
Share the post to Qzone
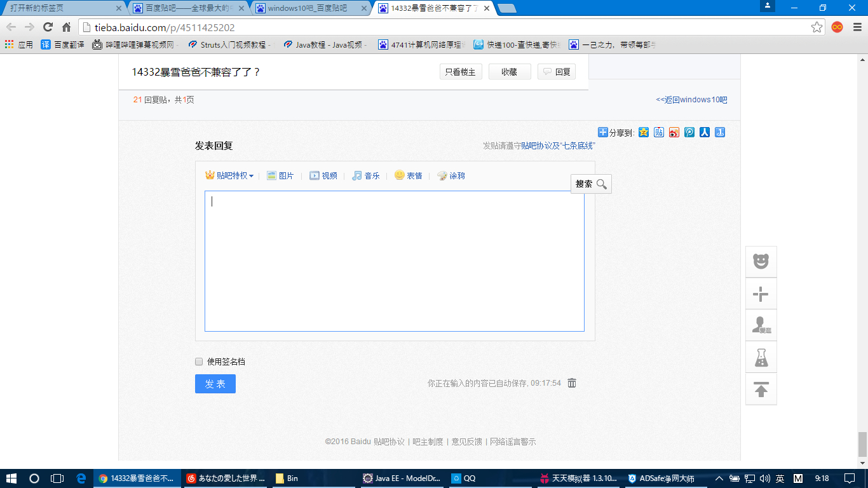644,132
